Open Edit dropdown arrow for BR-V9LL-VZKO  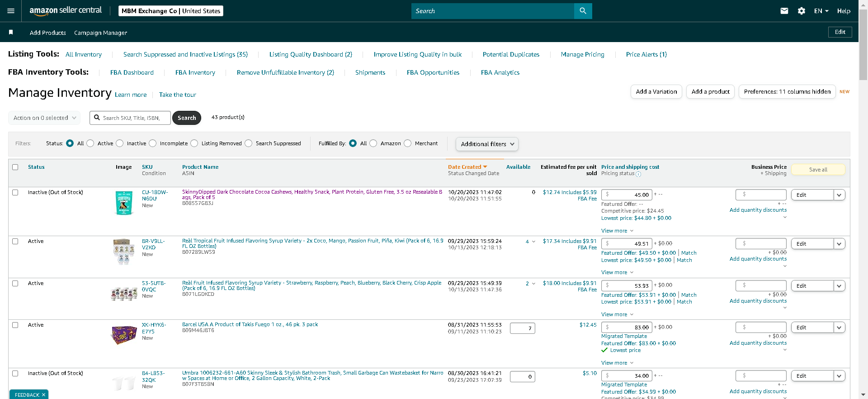pyautogui.click(x=840, y=244)
